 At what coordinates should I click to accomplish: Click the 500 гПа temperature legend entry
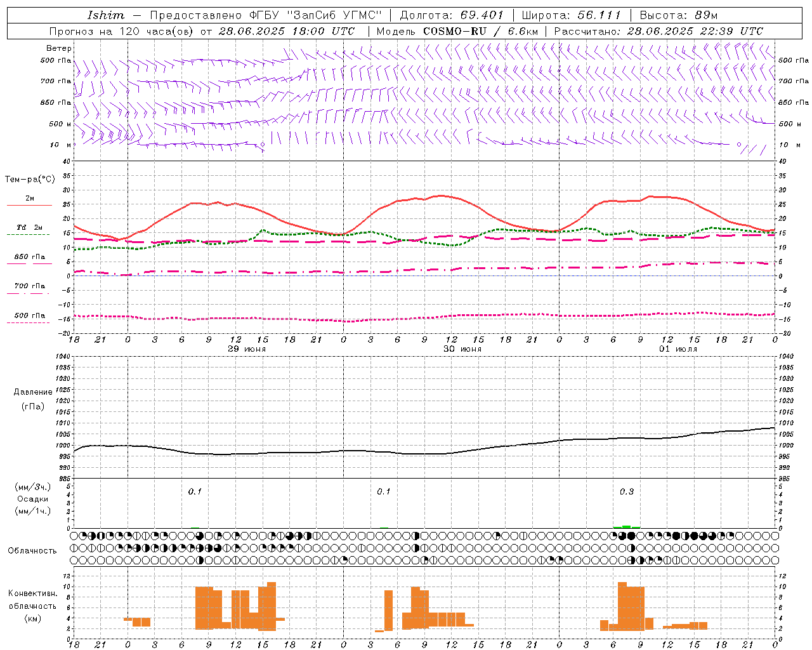(30, 315)
